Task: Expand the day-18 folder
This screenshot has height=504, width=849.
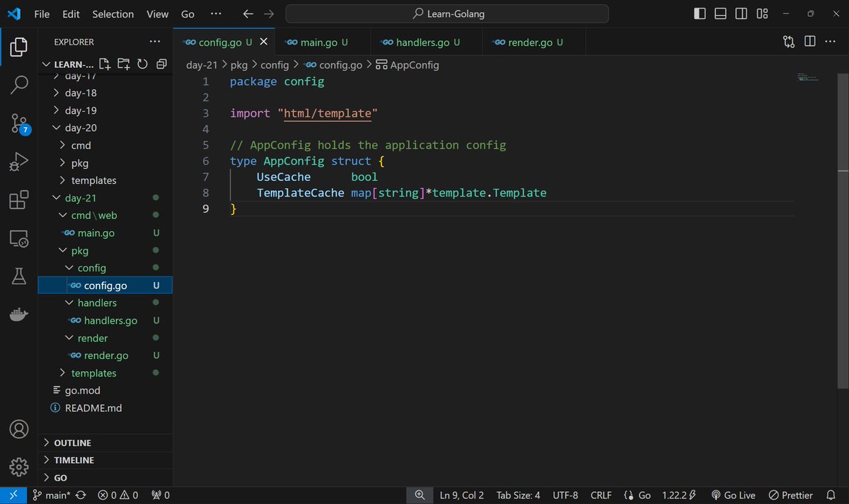Action: (105, 93)
